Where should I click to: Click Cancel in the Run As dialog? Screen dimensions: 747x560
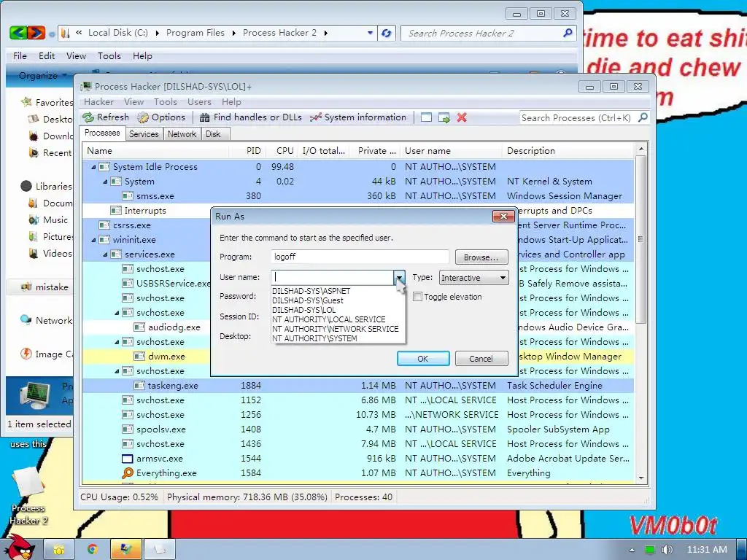(481, 359)
